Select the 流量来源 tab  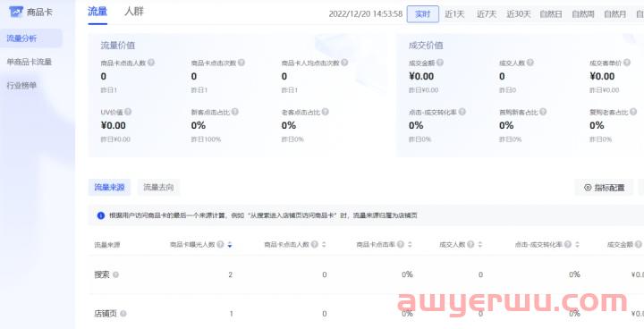[109, 187]
